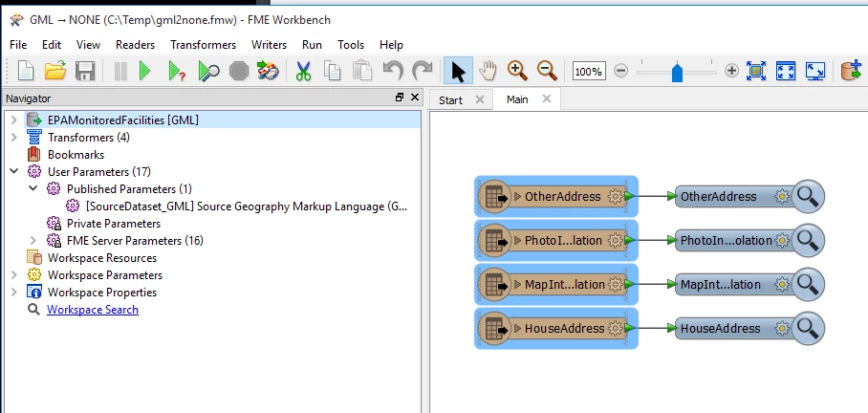Open the File menu
868x413 pixels.
[18, 45]
